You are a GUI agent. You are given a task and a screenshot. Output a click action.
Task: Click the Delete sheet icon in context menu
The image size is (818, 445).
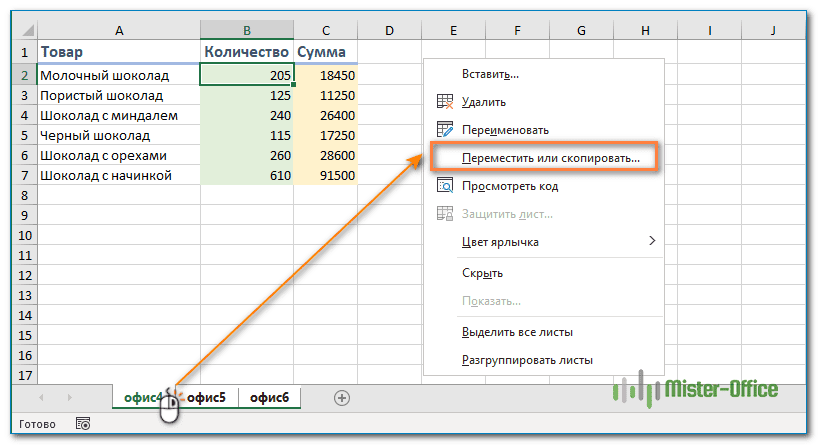(446, 102)
